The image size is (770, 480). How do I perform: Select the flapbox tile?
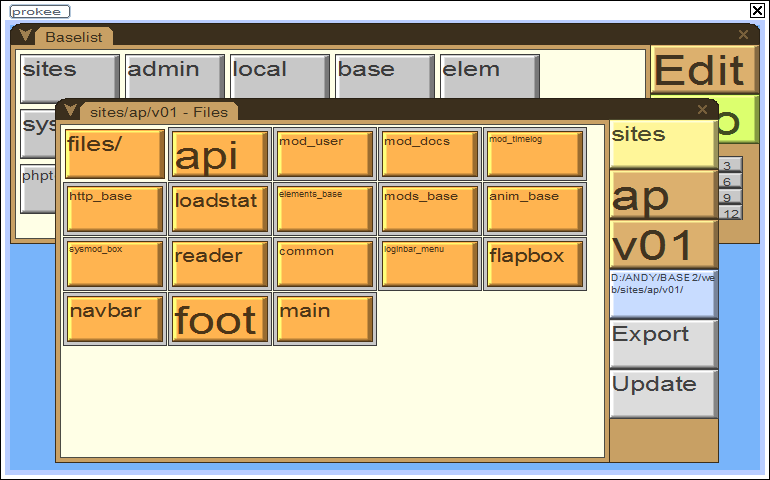[534, 263]
